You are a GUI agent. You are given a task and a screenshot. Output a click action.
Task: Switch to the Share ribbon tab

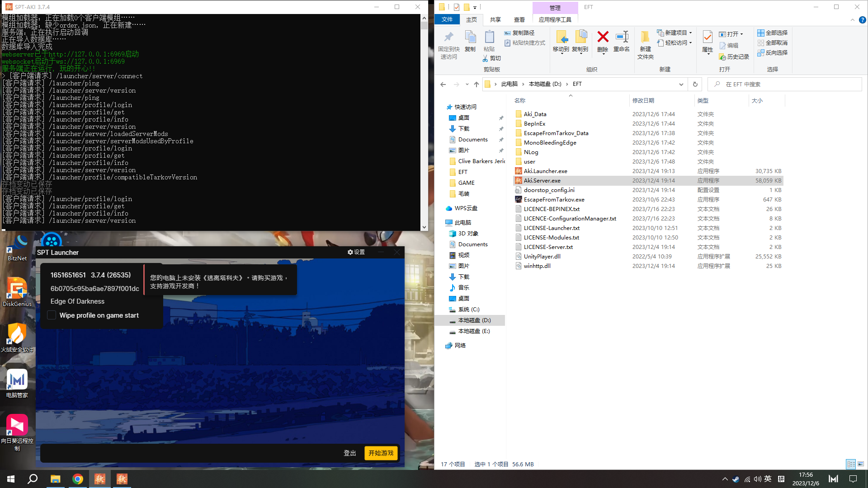(x=495, y=19)
